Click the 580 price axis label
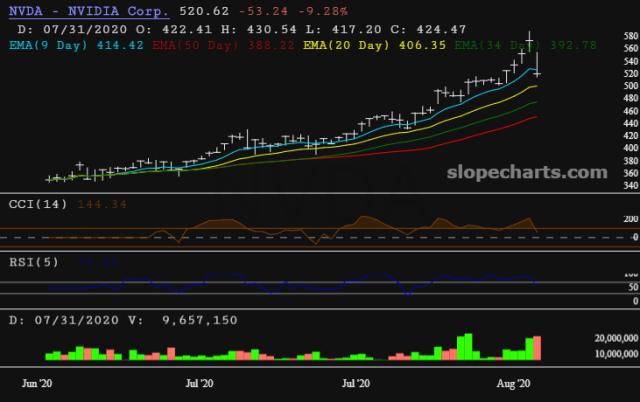This screenshot has width=640, height=402. point(631,36)
